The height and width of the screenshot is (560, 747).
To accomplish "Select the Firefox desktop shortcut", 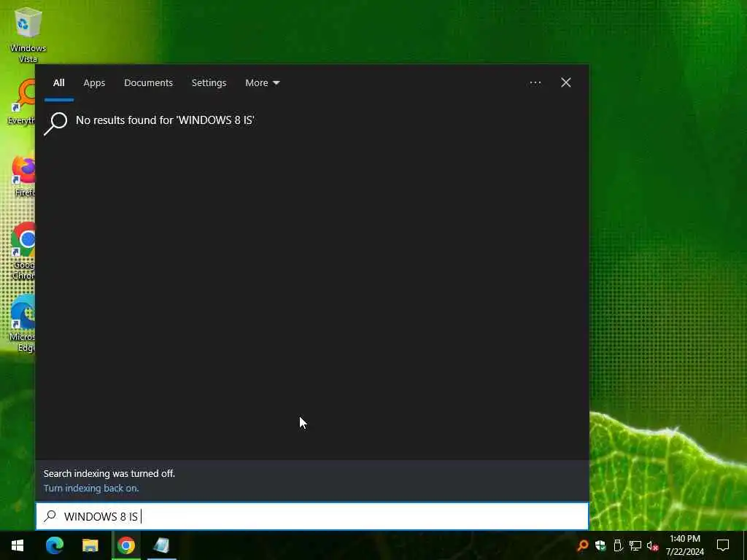I will 23,175.
